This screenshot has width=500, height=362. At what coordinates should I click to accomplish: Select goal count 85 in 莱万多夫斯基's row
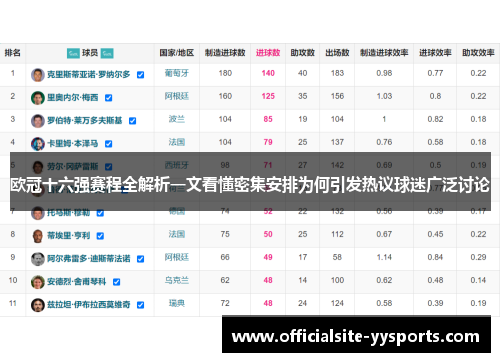(x=268, y=119)
